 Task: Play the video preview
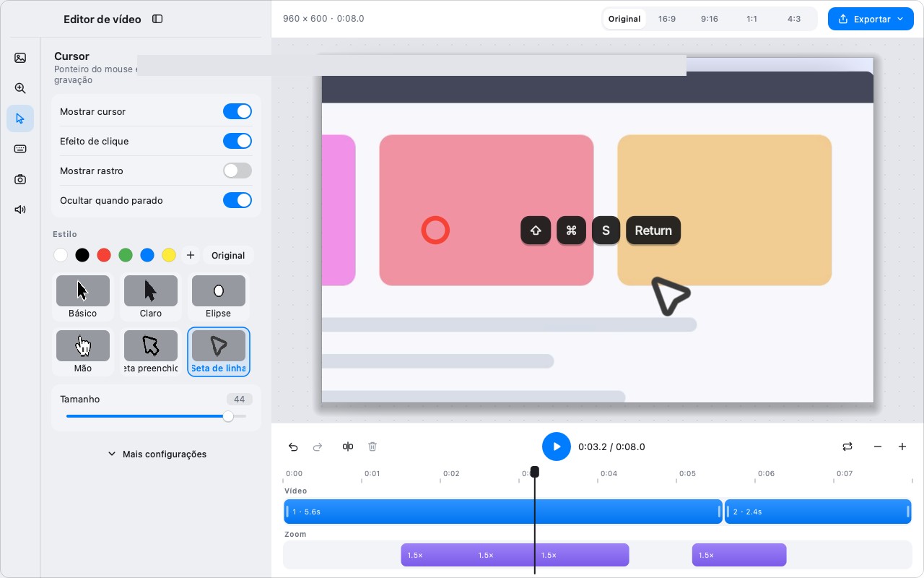pos(557,447)
